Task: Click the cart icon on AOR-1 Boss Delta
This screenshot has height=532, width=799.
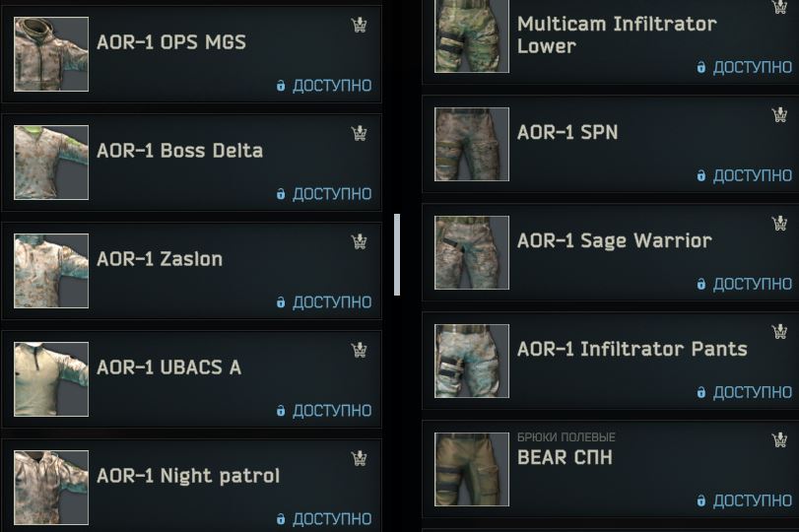Action: pyautogui.click(x=360, y=134)
